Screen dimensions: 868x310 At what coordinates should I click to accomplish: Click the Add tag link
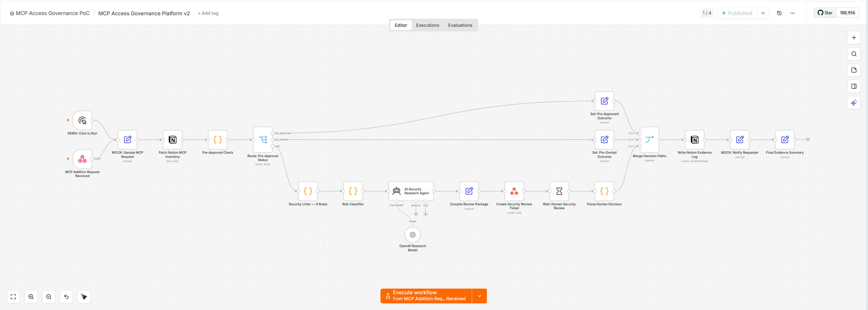click(x=208, y=13)
